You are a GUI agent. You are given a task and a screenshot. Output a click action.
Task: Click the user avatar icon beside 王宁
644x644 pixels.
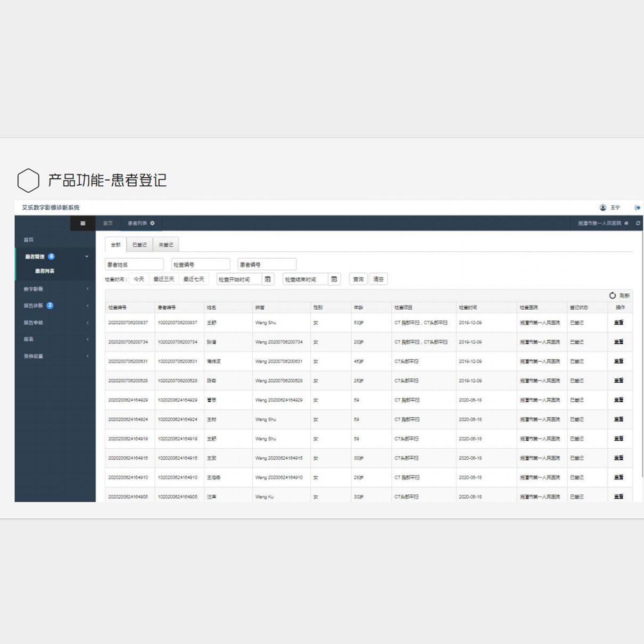(603, 208)
